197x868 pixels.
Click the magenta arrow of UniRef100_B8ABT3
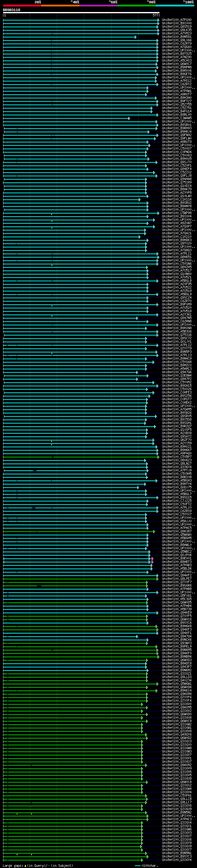pyautogui.click(x=152, y=562)
